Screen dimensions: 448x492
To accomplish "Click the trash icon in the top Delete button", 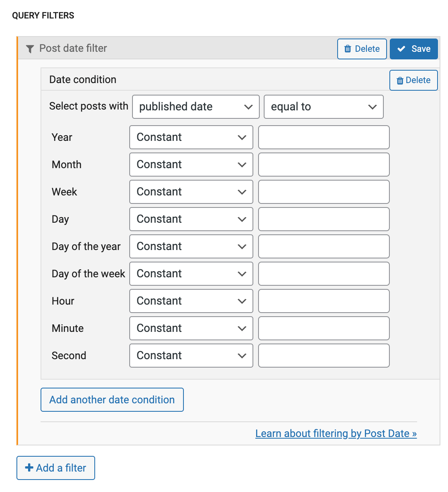I will pos(348,49).
